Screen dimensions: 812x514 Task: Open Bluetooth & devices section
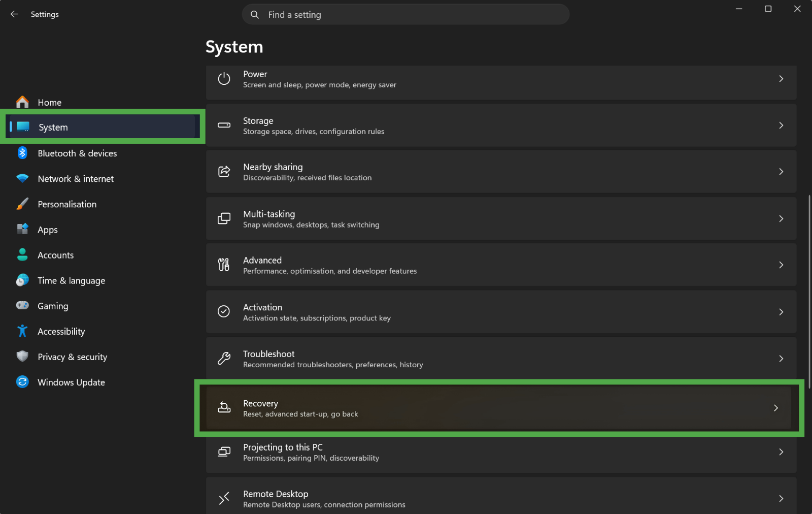coord(101,153)
